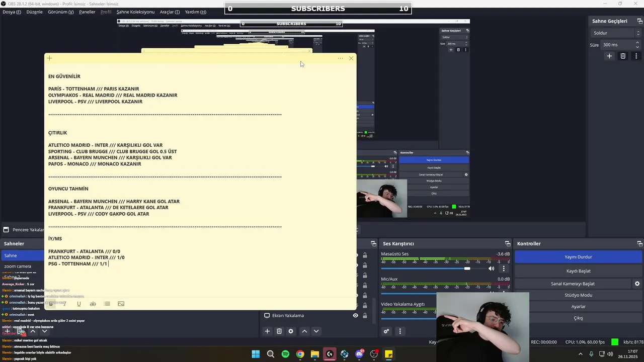
Task: Open Yardım menu
Action: (195, 12)
